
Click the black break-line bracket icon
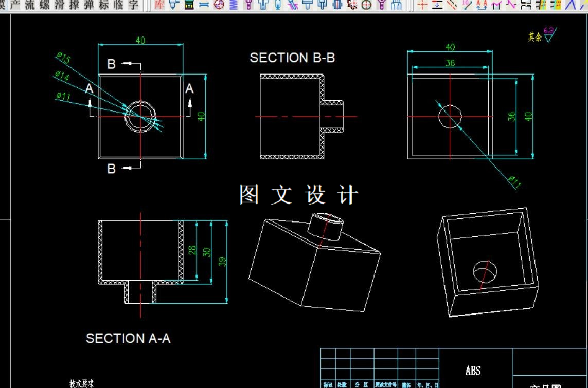click(526, 5)
